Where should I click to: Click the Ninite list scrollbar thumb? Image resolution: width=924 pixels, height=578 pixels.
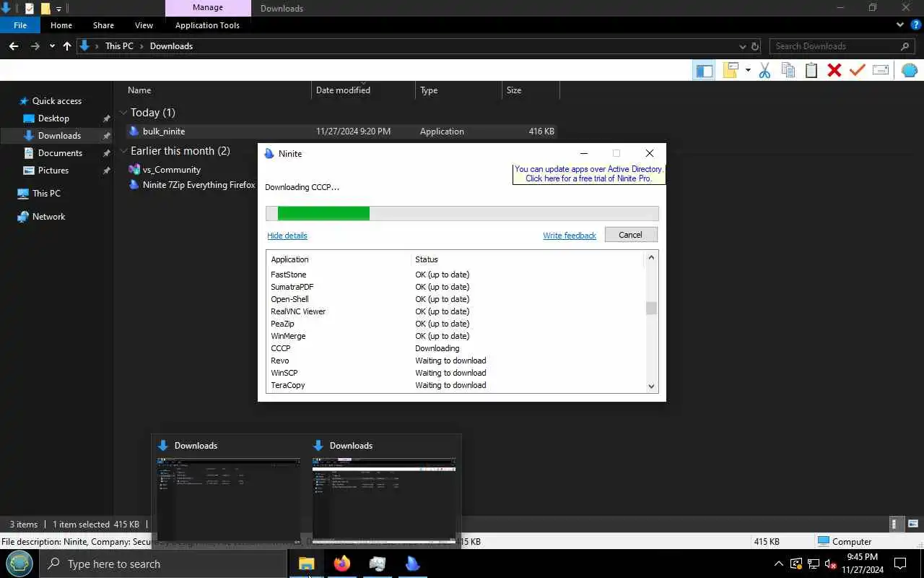tap(651, 309)
